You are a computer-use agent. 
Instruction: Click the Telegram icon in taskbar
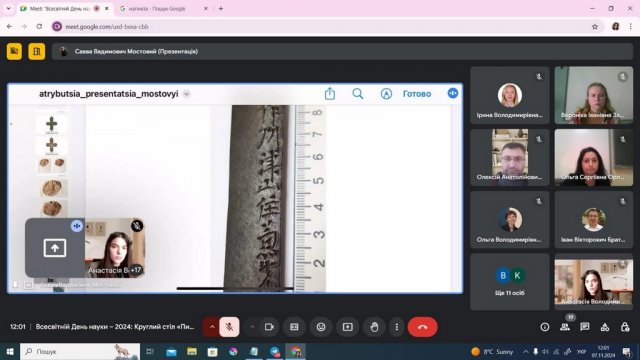point(275,351)
